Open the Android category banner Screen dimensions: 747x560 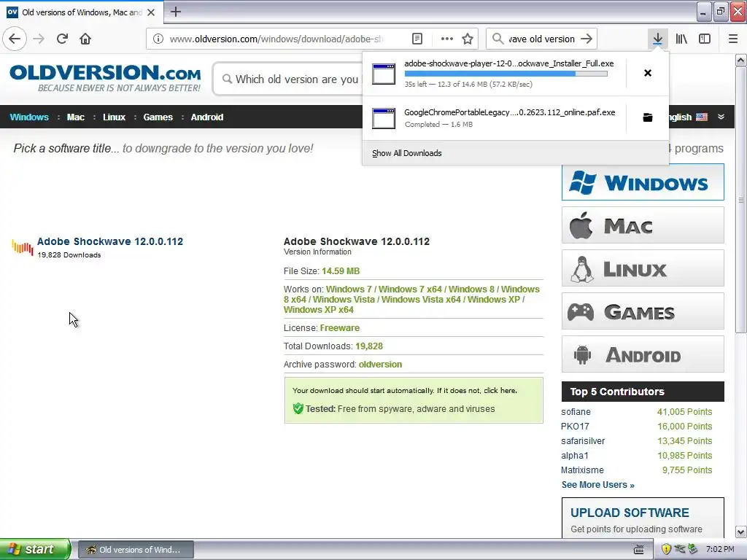coord(643,354)
